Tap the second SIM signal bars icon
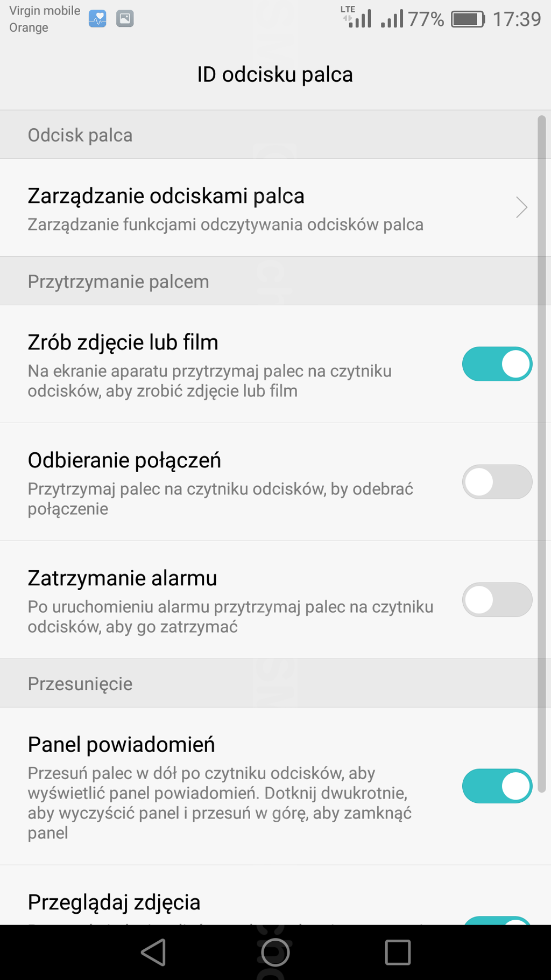The height and width of the screenshot is (980, 551). click(392, 19)
